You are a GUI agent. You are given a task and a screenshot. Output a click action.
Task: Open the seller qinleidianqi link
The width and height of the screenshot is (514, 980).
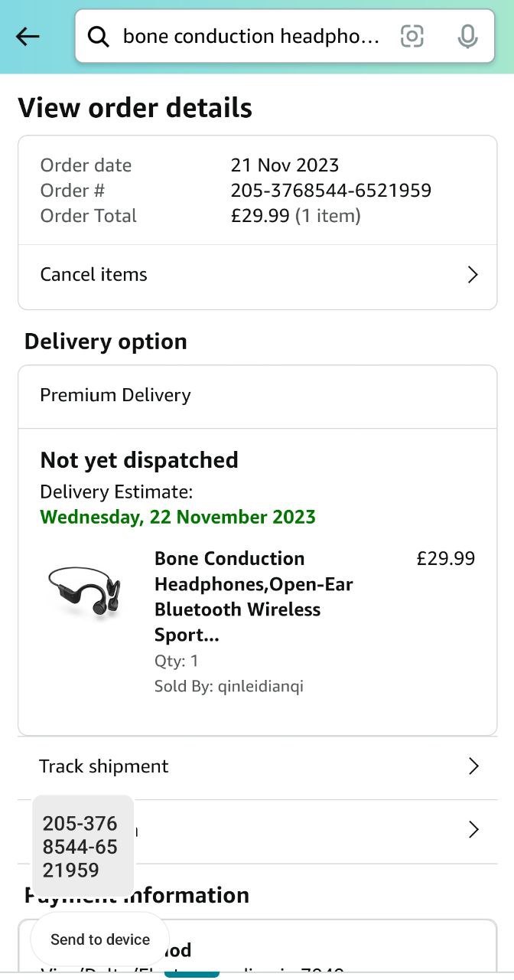(x=260, y=686)
